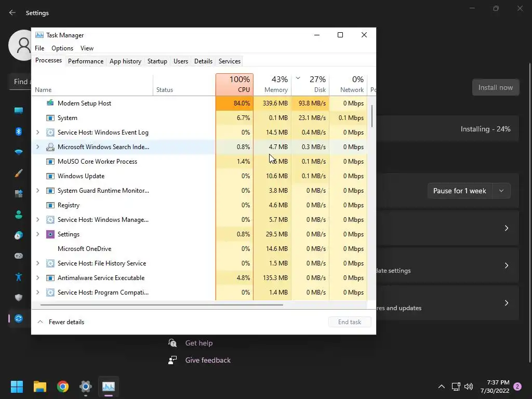The width and height of the screenshot is (532, 399).
Task: Switch to the Performance tab
Action: [x=86, y=61]
